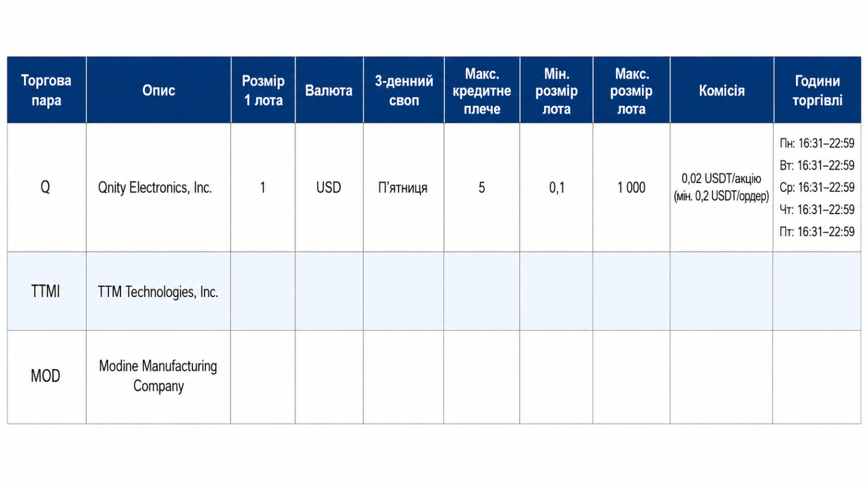868x488 pixels.
Task: Select the 'Макс. розмір лота' header
Action: point(631,90)
